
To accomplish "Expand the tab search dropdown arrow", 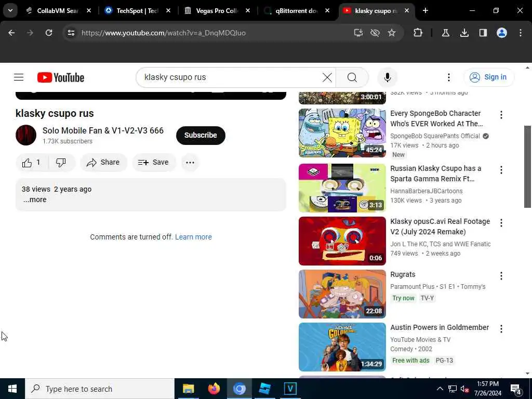I will click(x=10, y=10).
